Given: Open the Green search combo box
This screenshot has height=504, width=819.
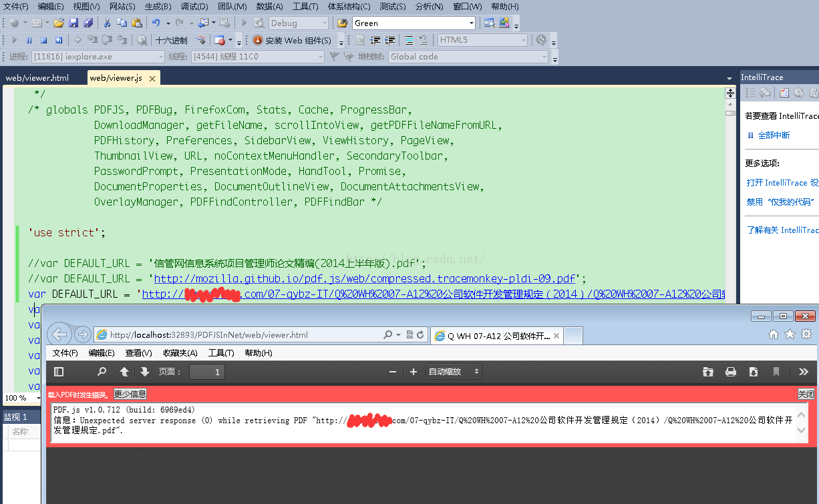Looking at the screenshot, I should pos(414,23).
